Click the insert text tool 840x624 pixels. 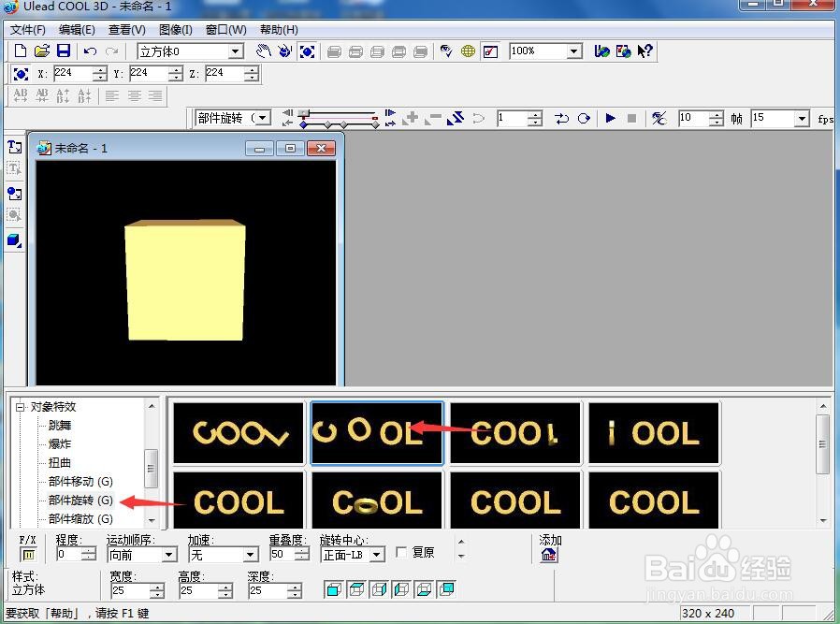coord(14,147)
